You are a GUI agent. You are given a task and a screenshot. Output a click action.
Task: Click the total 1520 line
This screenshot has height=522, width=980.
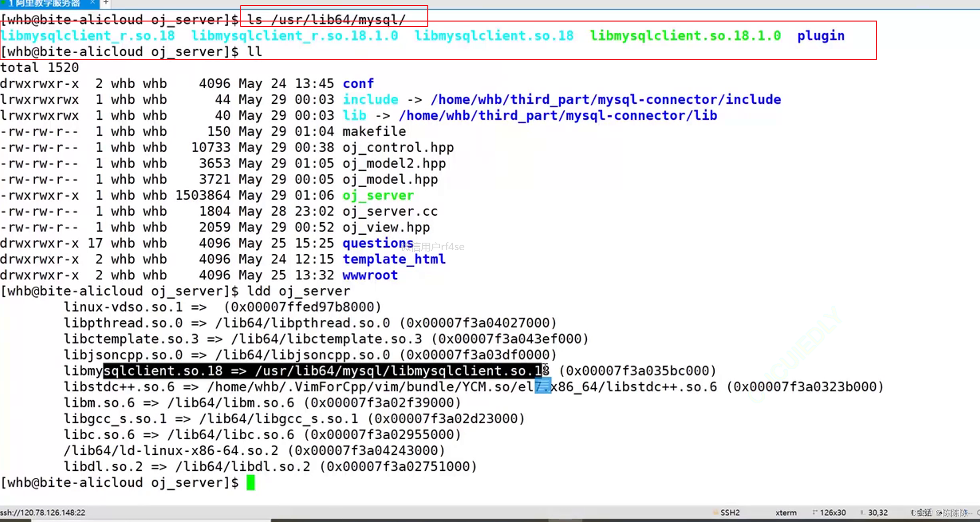click(40, 68)
